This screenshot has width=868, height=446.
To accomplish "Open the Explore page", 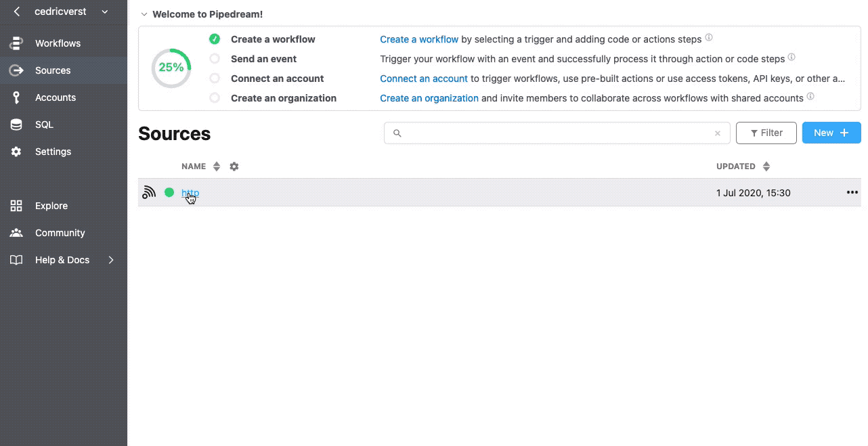I will coord(51,205).
